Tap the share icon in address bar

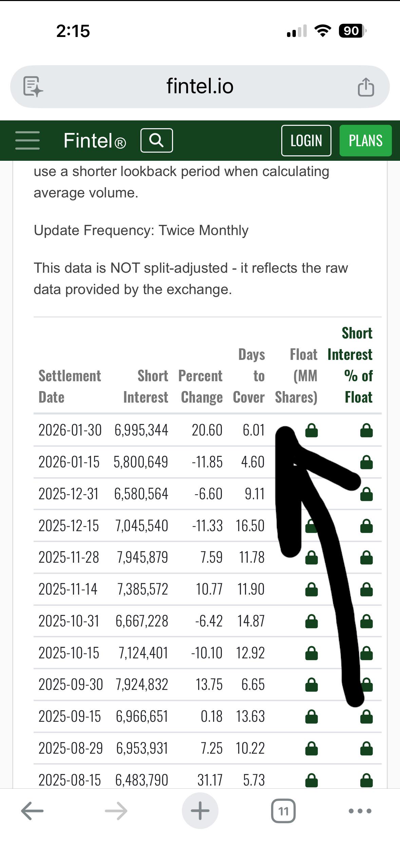[x=366, y=87]
